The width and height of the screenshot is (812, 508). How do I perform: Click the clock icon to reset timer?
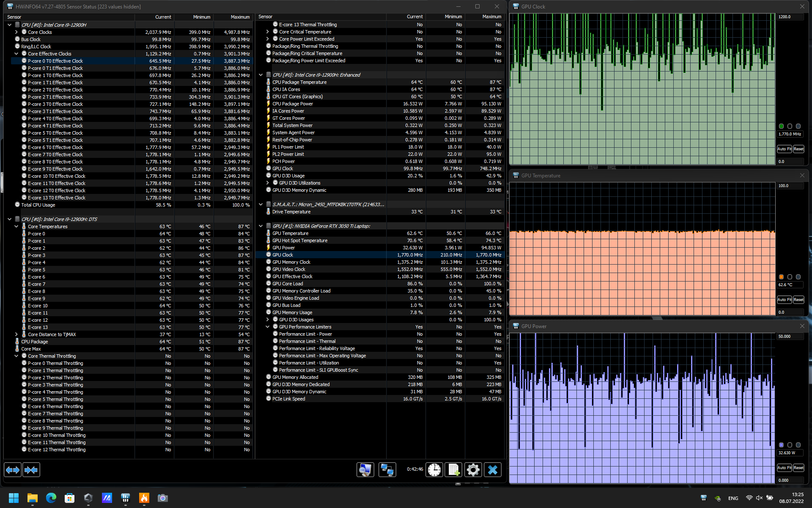pos(434,470)
